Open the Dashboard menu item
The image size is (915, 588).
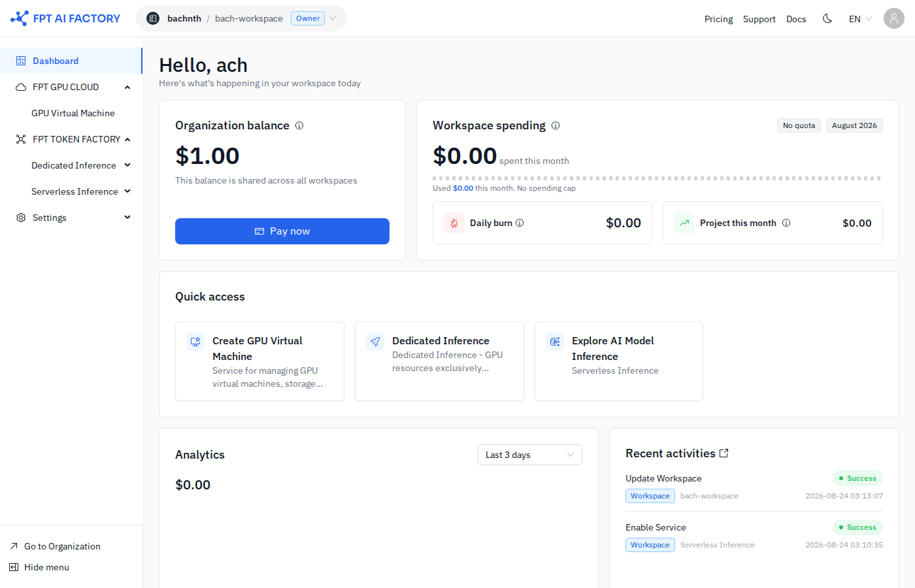coord(71,61)
